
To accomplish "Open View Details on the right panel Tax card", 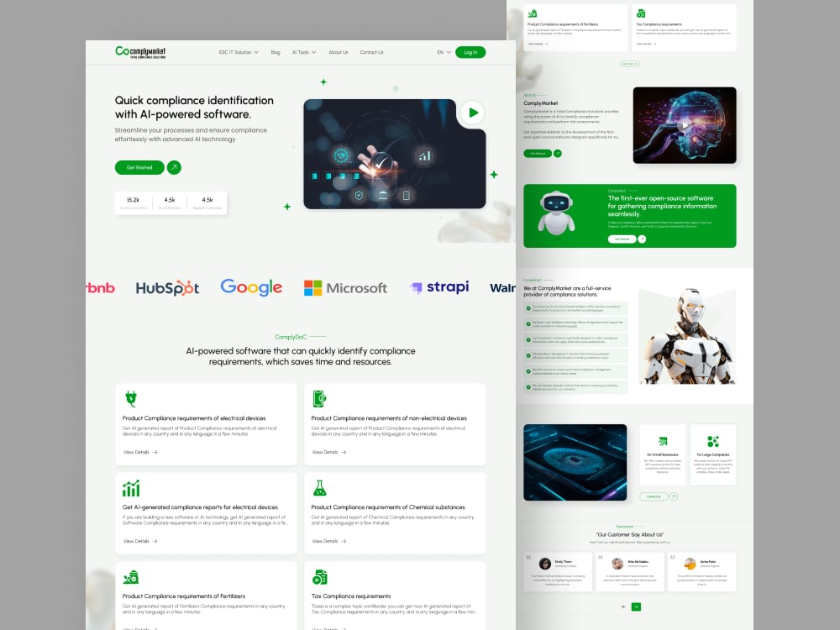I will click(x=646, y=44).
